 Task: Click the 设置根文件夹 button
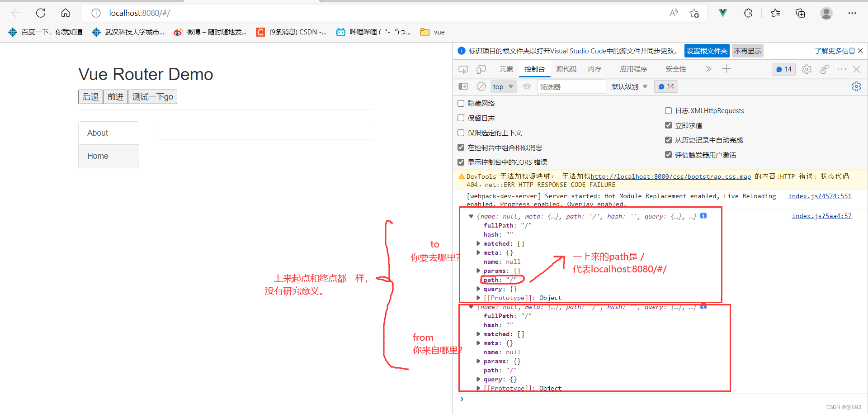pos(707,51)
